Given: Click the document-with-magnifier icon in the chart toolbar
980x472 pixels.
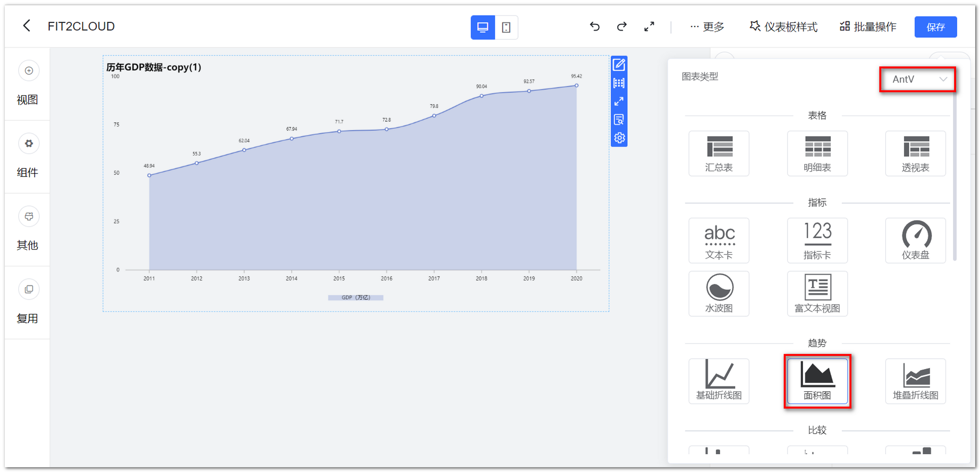Looking at the screenshot, I should 619,120.
